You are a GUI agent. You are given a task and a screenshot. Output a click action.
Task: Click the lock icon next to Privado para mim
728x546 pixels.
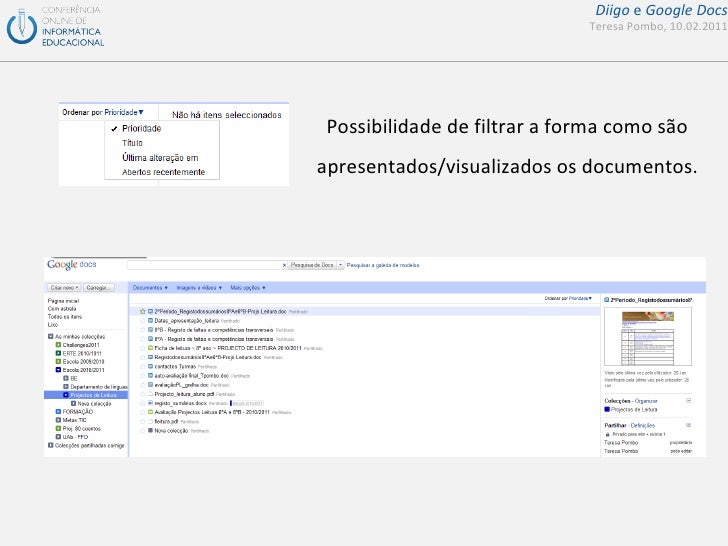607,434
